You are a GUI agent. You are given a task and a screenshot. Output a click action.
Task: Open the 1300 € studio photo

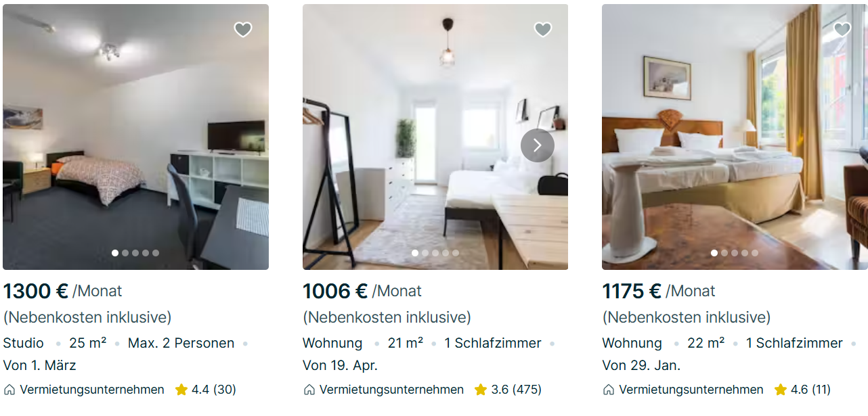[x=135, y=135]
